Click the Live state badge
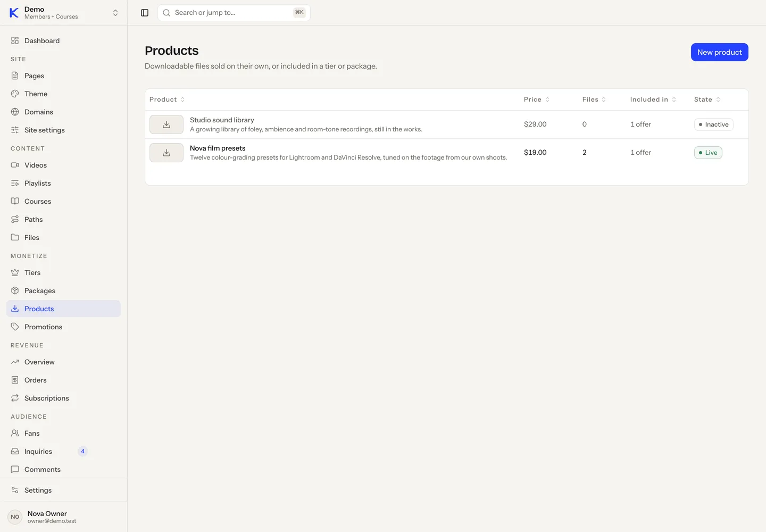The width and height of the screenshot is (766, 532). click(708, 153)
